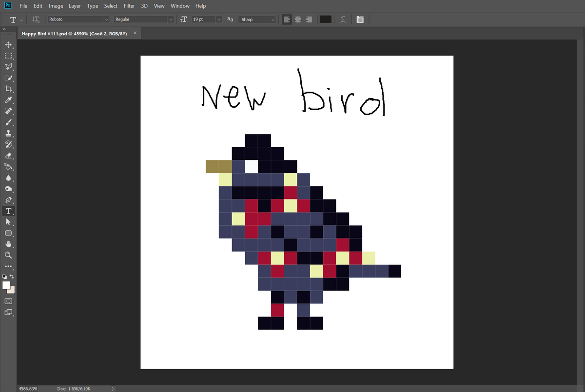Open the Layer menu
Screen dimensions: 585x392
[x=75, y=6]
